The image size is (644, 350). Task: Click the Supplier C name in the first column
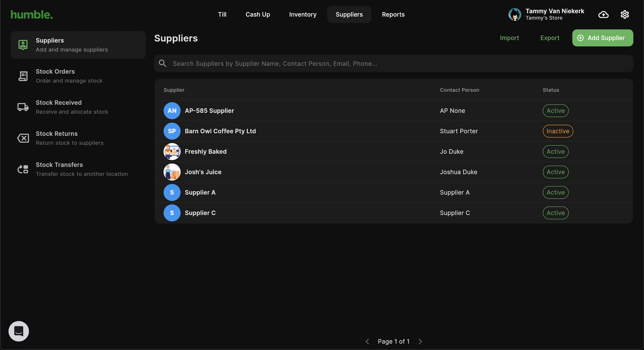[x=200, y=213]
